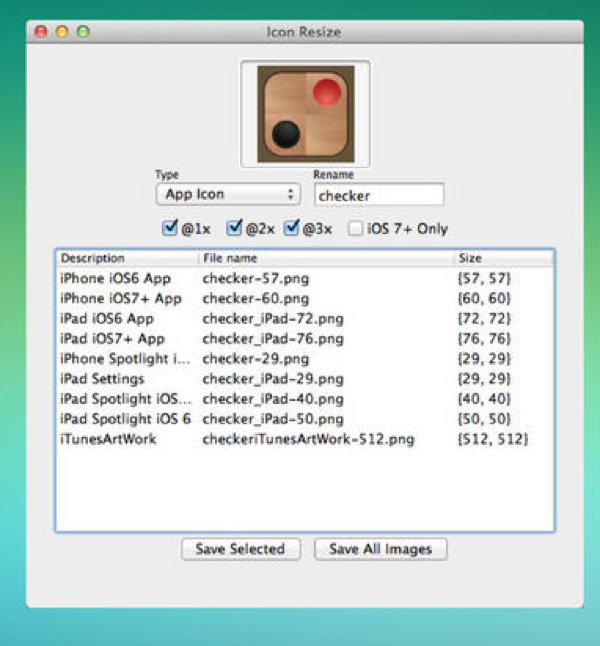Select the iPhone iOS6 App row
Screen dimensions: 600x646
tap(305, 279)
